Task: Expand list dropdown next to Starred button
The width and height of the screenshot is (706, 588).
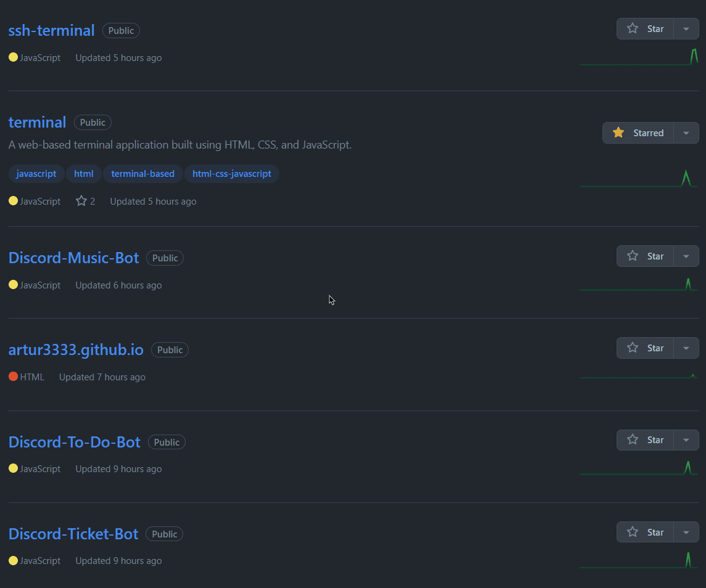Action: pos(686,133)
